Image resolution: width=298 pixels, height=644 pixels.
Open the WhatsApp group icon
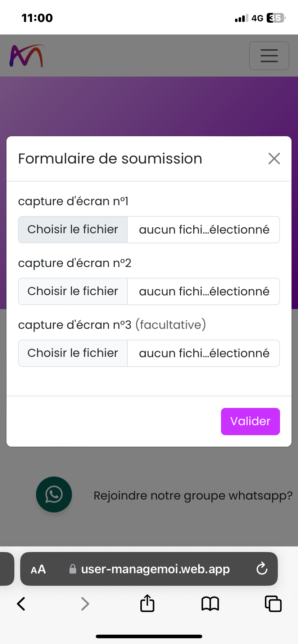point(54,494)
